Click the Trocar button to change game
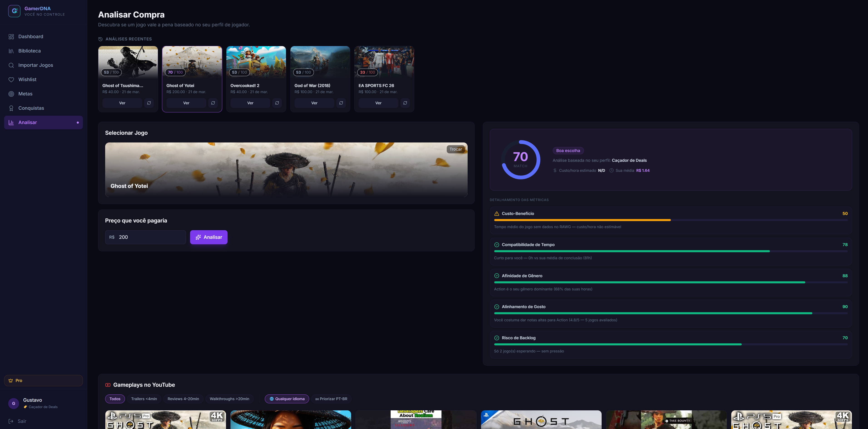The width and height of the screenshot is (868, 429). coord(456,150)
